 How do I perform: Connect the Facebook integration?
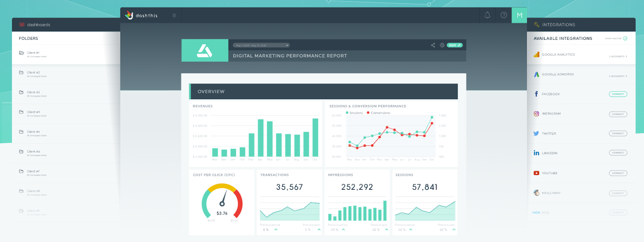(618, 94)
